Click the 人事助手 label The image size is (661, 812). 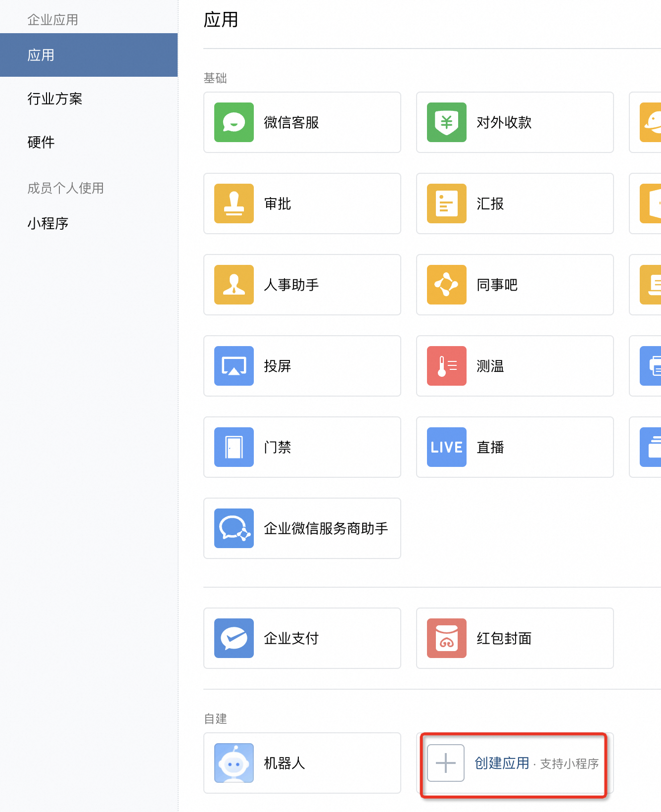[x=291, y=285]
